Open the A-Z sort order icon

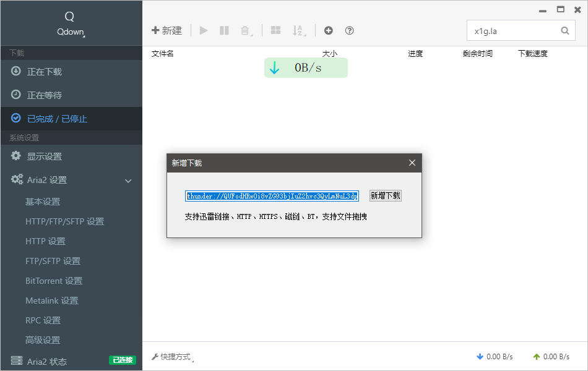coord(298,30)
